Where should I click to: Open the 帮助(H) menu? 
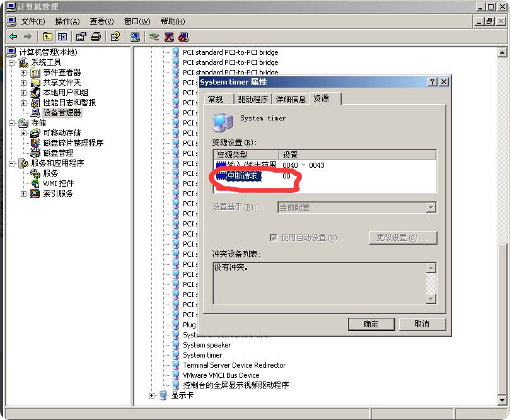point(173,21)
